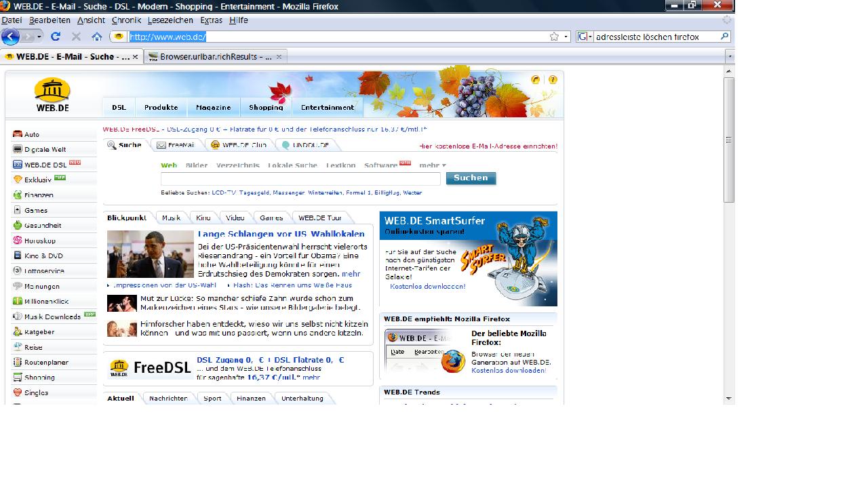Click the Firefox logo in the WEB.DE empfiehlt box
Viewport: 868px width, 488px height.
pos(454,361)
